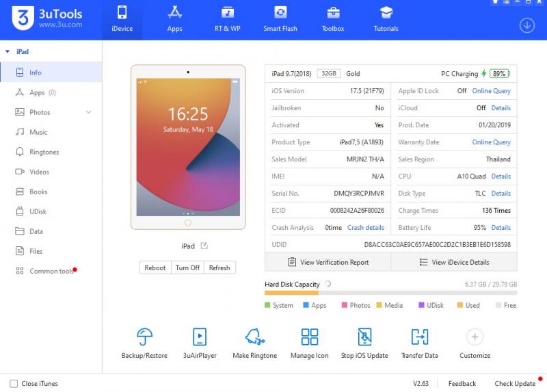
Task: Open the RT & WP tab
Action: pos(228,20)
